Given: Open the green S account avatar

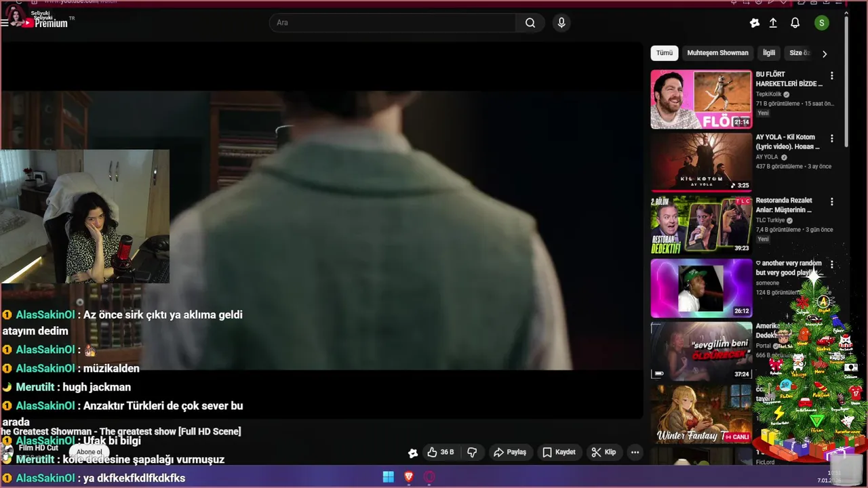Looking at the screenshot, I should (822, 23).
